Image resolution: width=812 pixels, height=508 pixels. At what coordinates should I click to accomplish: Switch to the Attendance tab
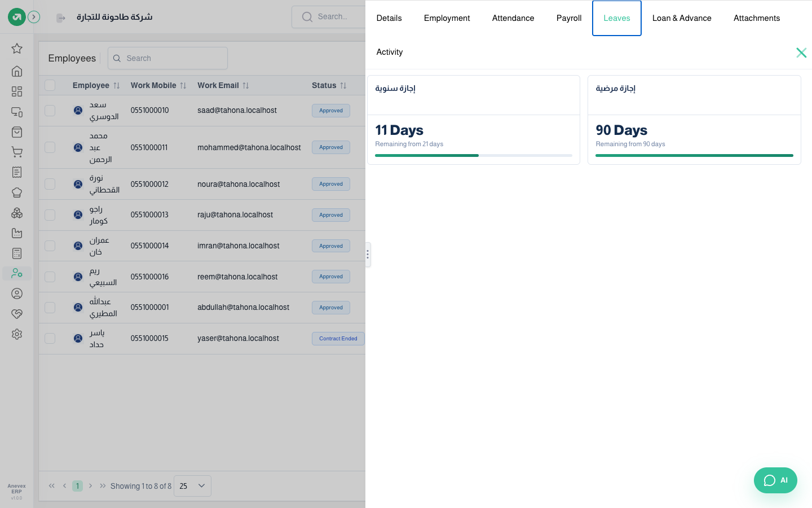[x=513, y=18]
